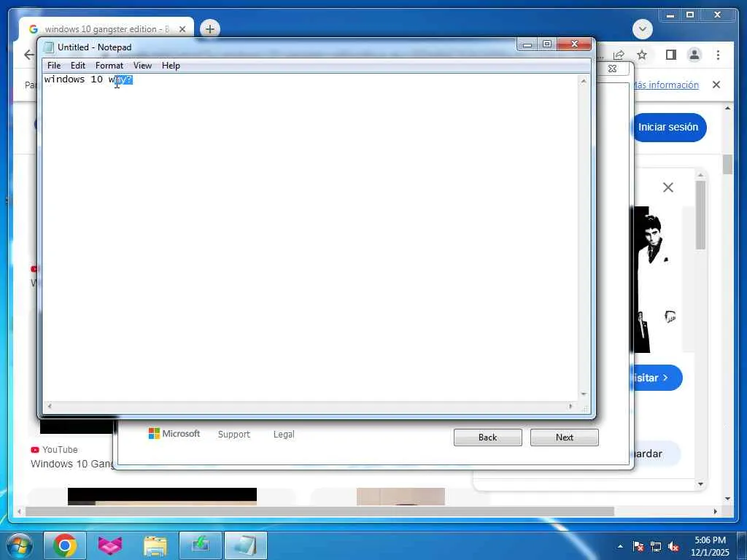This screenshot has height=560, width=747.
Task: Open the Help menu in Notepad
Action: point(171,66)
